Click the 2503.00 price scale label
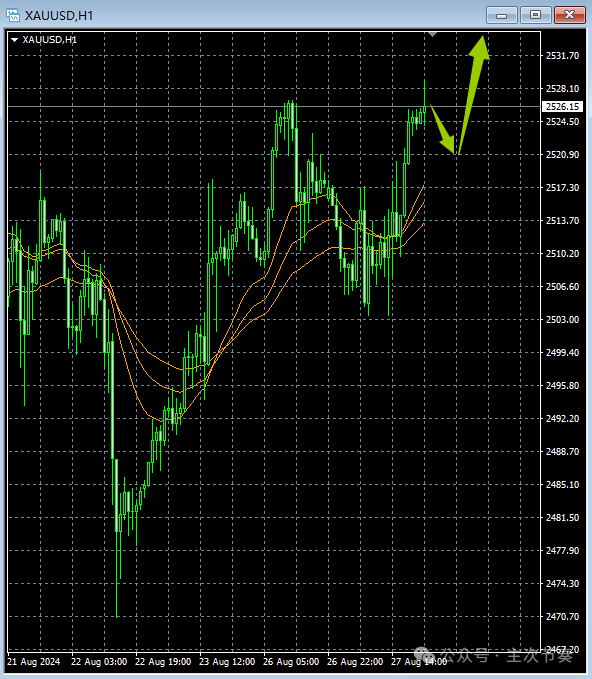The width and height of the screenshot is (592, 679). pyautogui.click(x=562, y=320)
